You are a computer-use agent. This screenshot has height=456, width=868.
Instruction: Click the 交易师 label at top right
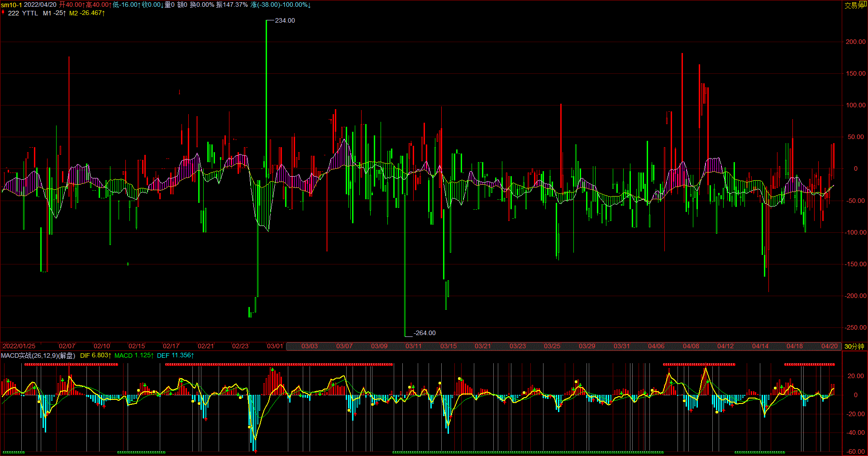[x=853, y=5]
